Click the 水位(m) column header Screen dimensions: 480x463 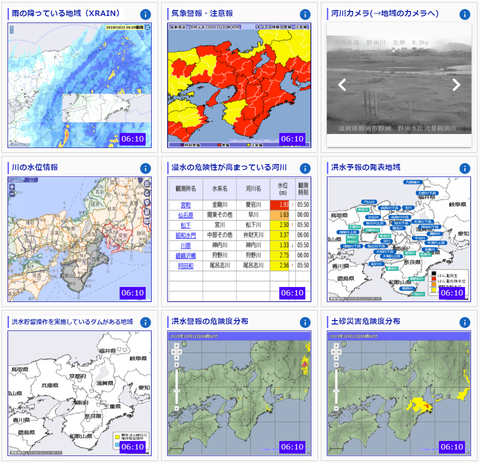[283, 189]
